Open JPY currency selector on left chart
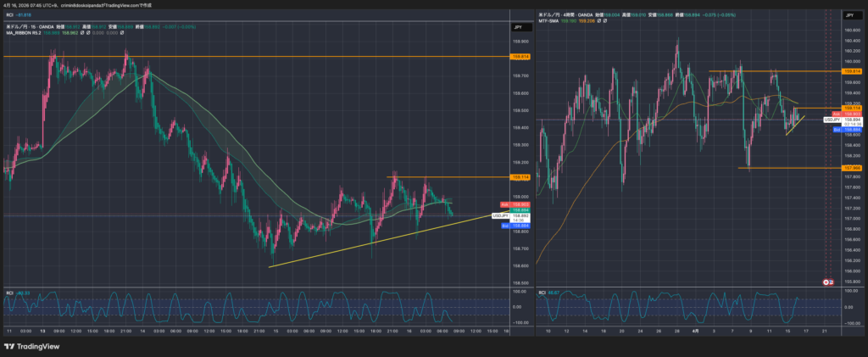The image size is (868, 357). point(518,28)
